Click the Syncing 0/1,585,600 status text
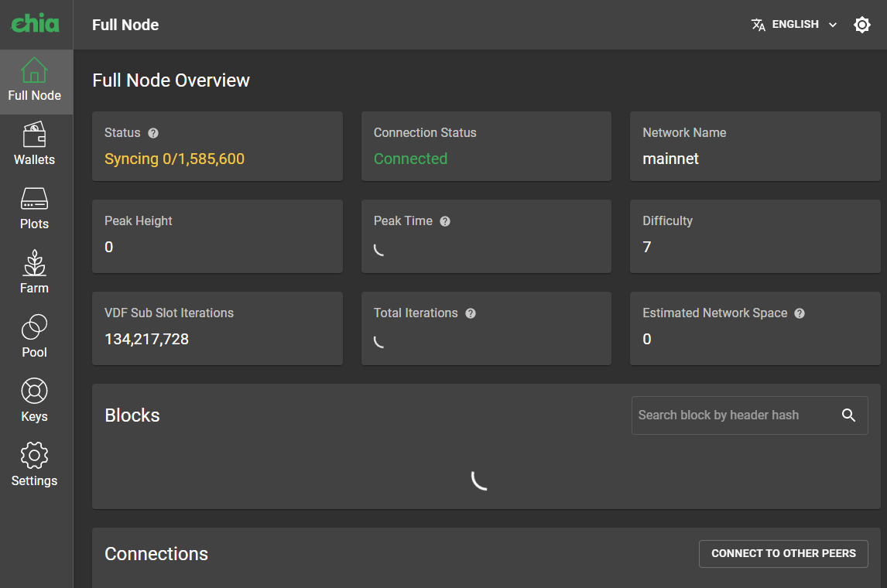 click(174, 159)
